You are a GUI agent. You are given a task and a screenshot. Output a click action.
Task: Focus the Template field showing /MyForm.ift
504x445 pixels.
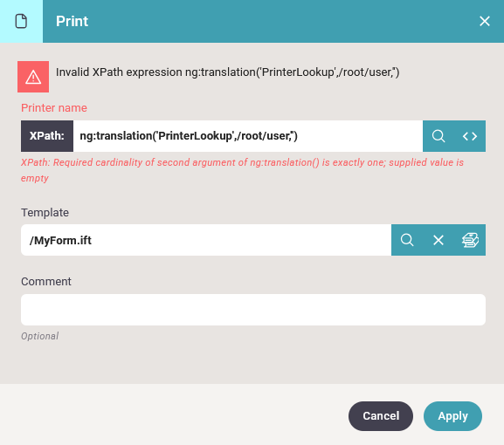(206, 240)
